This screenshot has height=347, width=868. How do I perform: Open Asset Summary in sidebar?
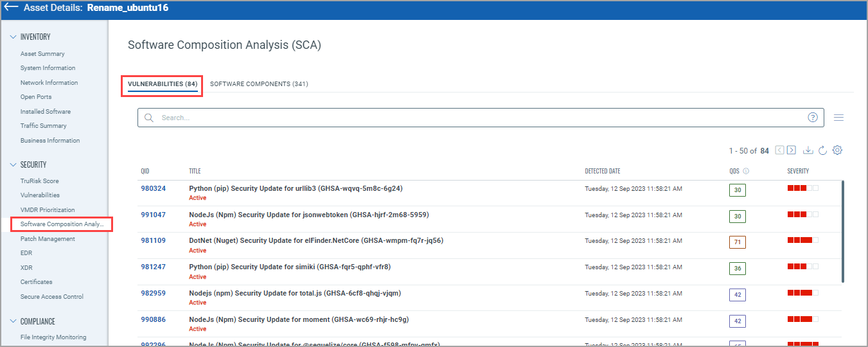pyautogui.click(x=42, y=54)
